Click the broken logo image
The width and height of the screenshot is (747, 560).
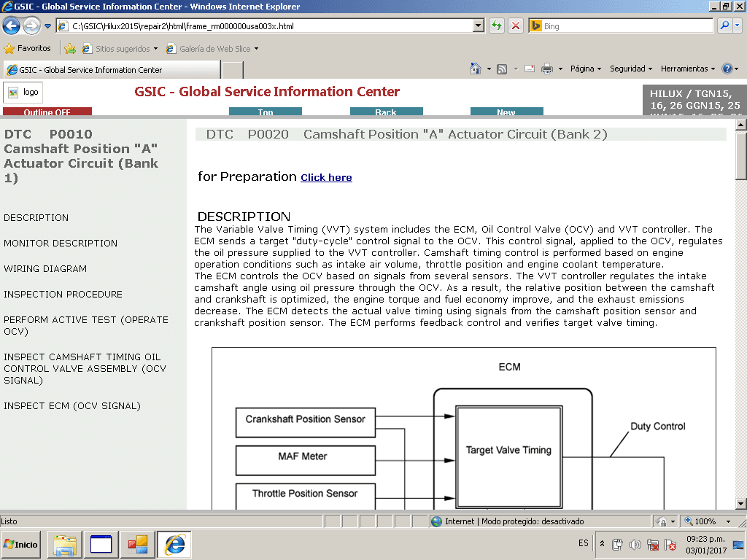pyautogui.click(x=23, y=93)
